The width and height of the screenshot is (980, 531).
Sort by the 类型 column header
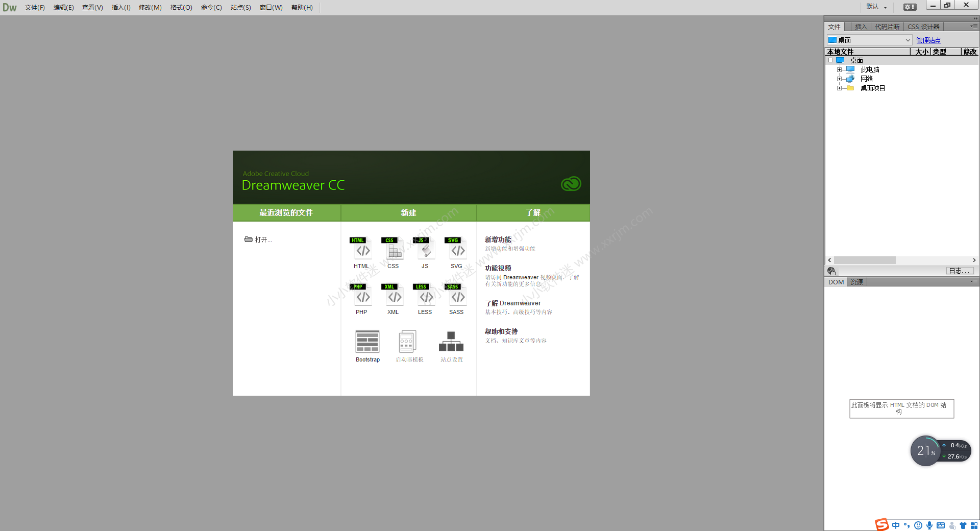pos(946,52)
